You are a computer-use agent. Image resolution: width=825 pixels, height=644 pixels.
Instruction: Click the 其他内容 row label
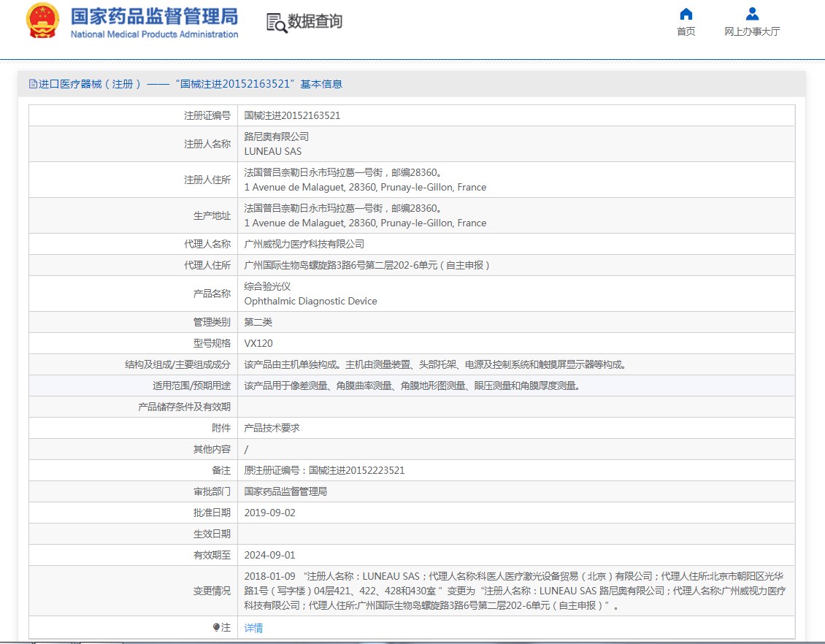coord(212,449)
